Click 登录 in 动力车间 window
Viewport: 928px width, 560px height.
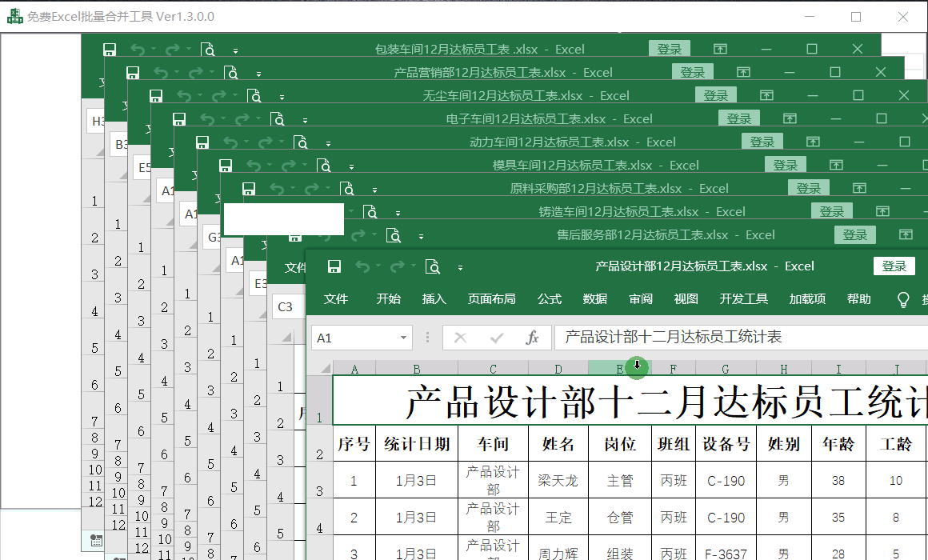(x=762, y=142)
